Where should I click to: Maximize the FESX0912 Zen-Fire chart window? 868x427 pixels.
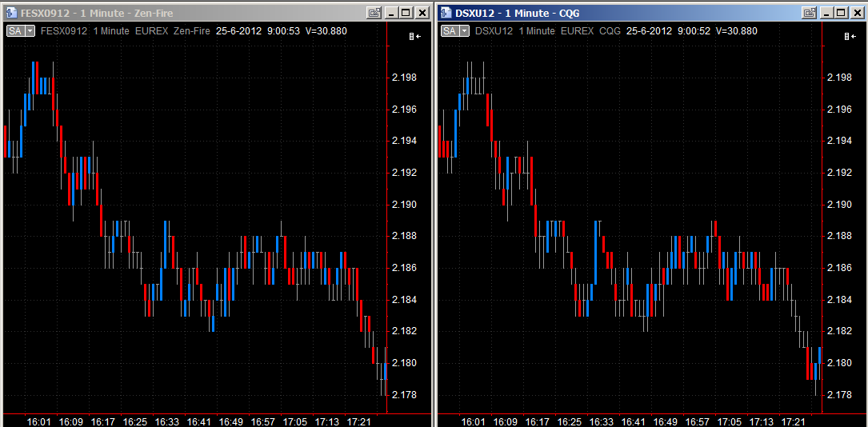click(406, 12)
